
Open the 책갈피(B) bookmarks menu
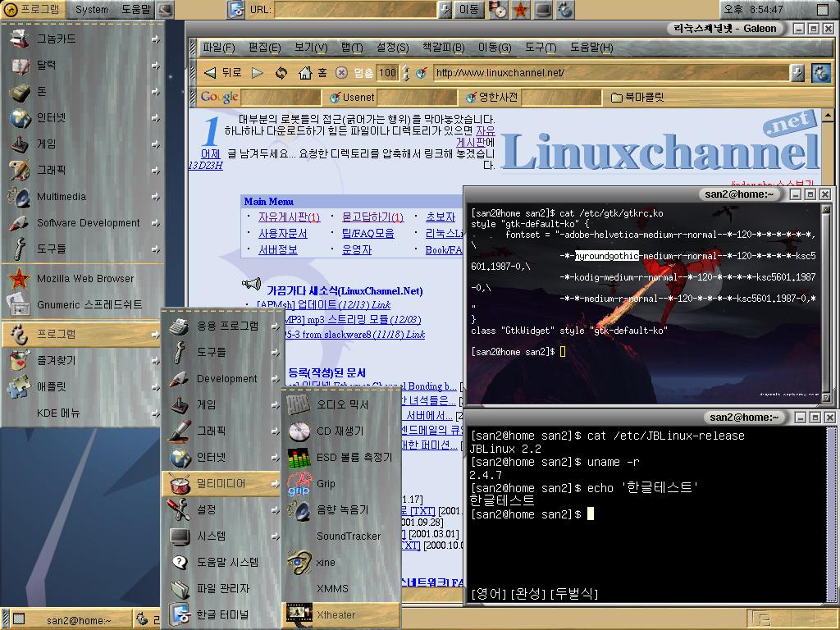click(x=443, y=48)
